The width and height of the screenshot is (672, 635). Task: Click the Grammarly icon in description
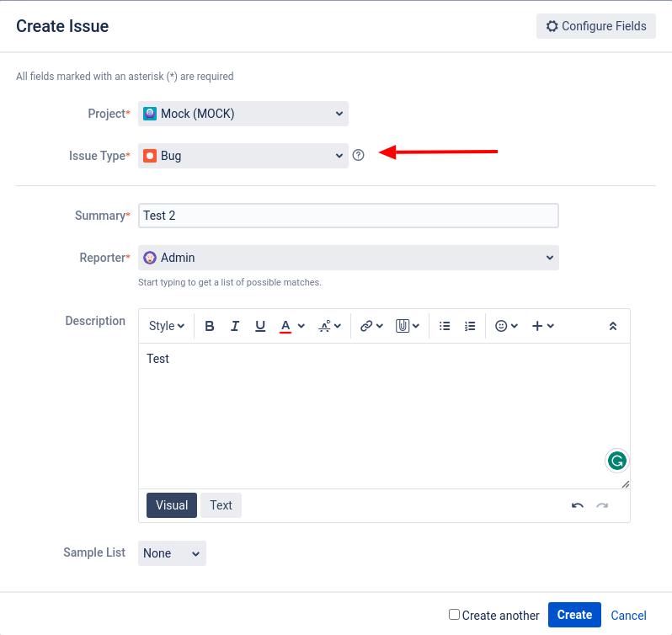pyautogui.click(x=616, y=461)
